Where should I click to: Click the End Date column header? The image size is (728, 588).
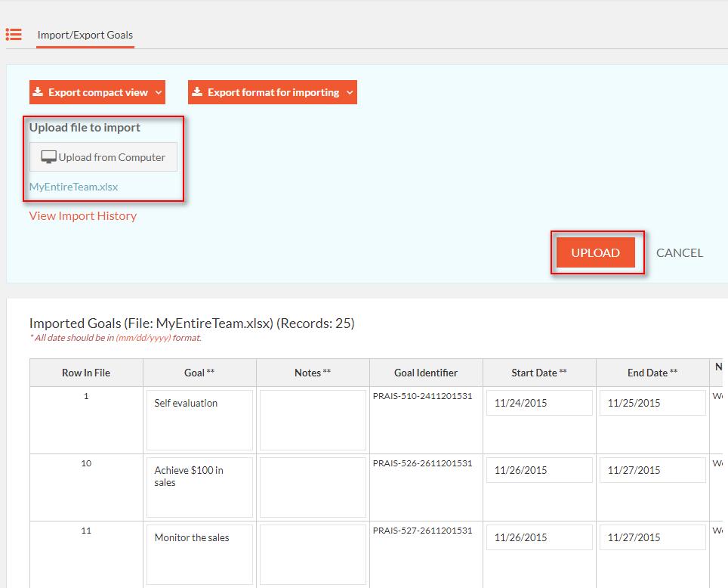click(x=652, y=373)
